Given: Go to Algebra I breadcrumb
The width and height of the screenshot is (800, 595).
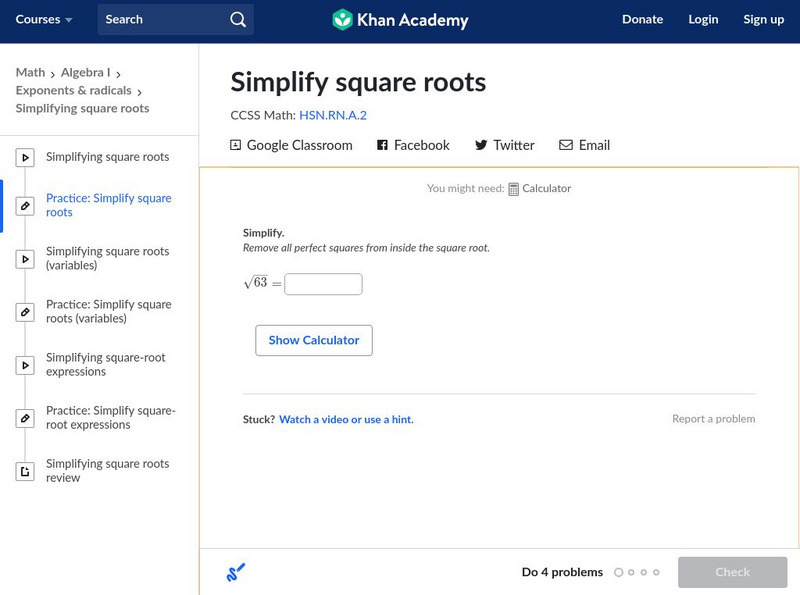Looking at the screenshot, I should pos(85,72).
